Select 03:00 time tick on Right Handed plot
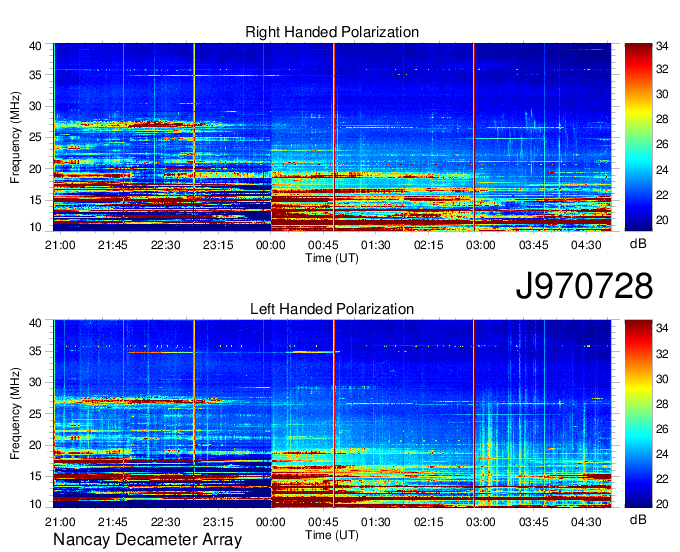 481,245
